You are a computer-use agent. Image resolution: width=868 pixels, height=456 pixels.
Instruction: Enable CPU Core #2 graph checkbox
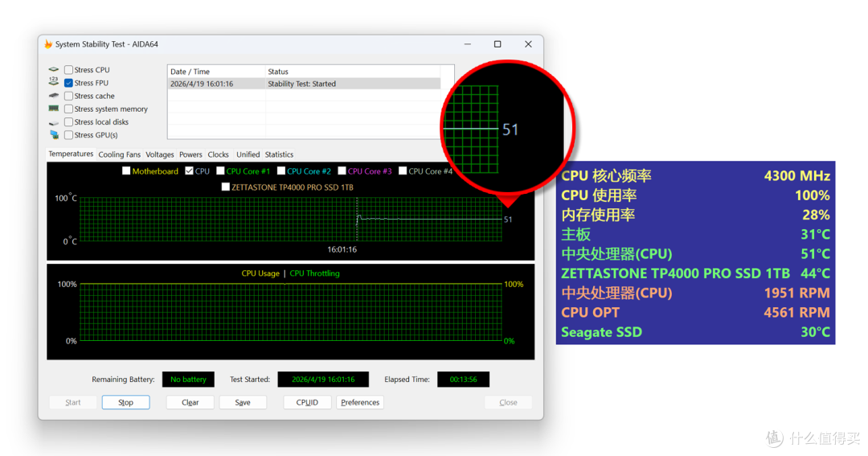(x=281, y=171)
